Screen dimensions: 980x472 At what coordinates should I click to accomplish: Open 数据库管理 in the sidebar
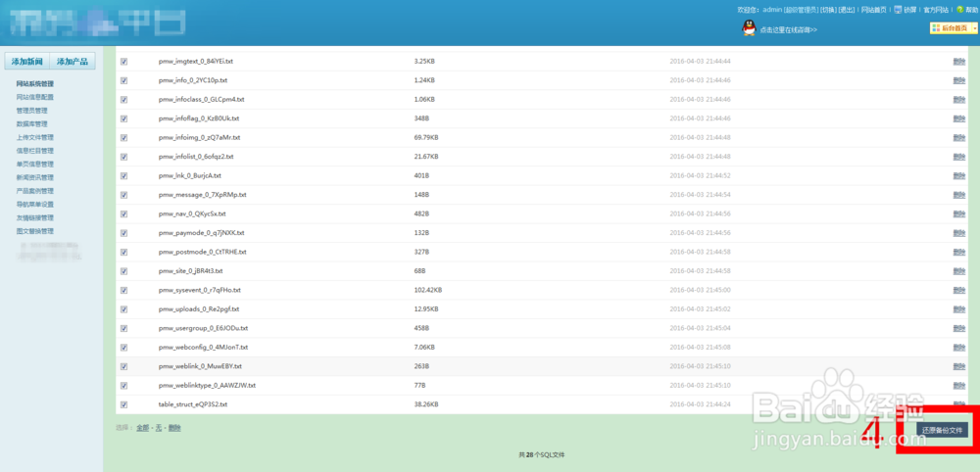32,123
